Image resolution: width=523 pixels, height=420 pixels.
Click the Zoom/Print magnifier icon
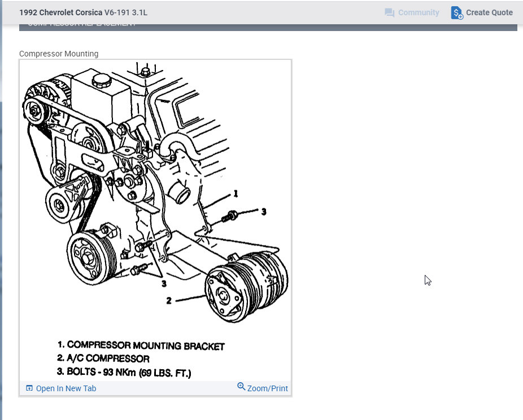pyautogui.click(x=241, y=386)
